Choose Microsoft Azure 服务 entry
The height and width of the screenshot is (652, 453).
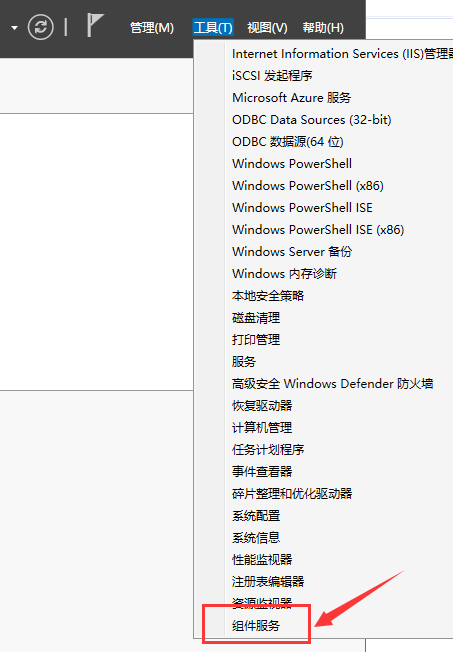292,98
